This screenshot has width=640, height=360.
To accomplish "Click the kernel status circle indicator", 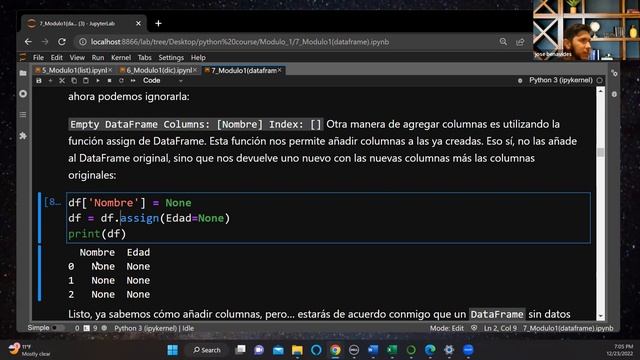I will point(600,80).
